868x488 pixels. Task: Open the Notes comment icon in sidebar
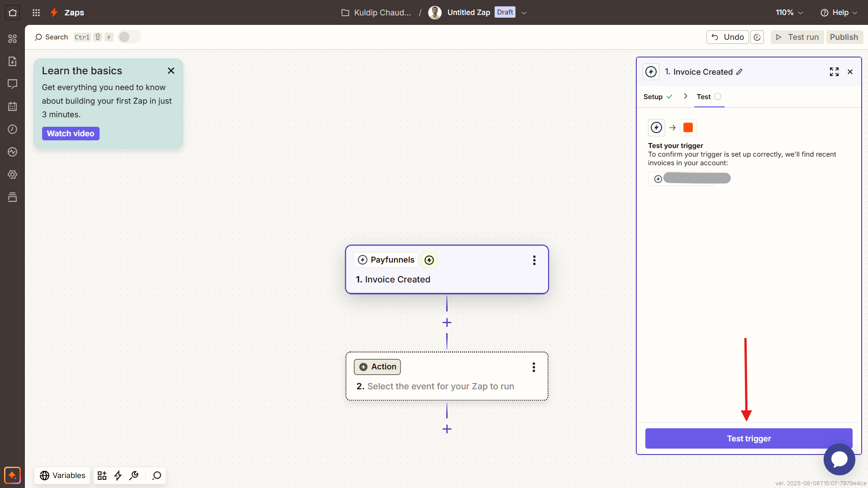13,84
